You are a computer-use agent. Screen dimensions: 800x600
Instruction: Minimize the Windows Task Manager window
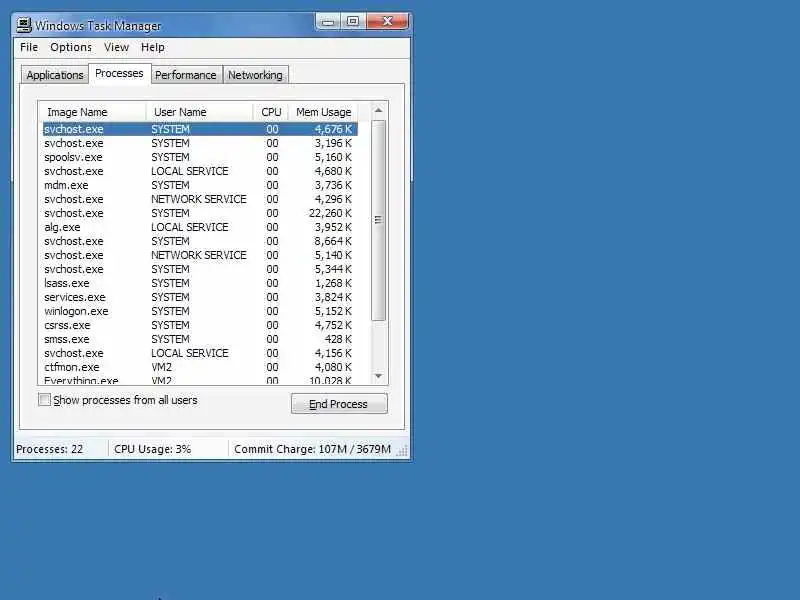click(x=328, y=22)
